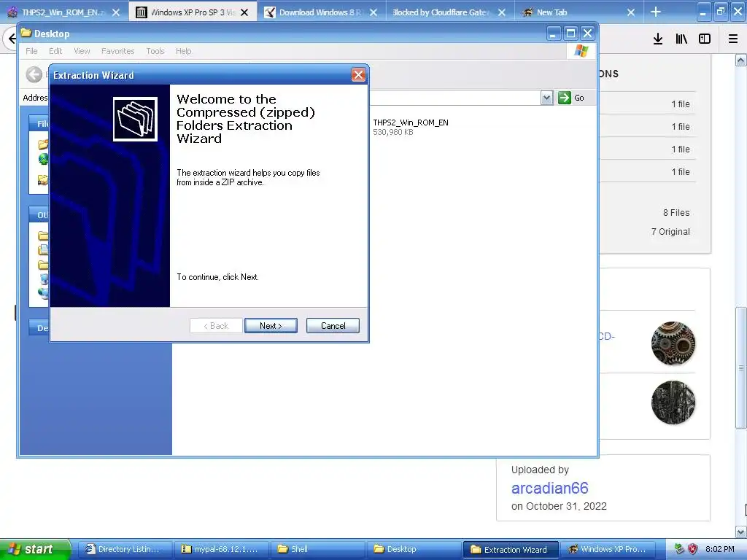Click the rusty gears thumbnail
This screenshot has width=747, height=560.
[x=673, y=343]
